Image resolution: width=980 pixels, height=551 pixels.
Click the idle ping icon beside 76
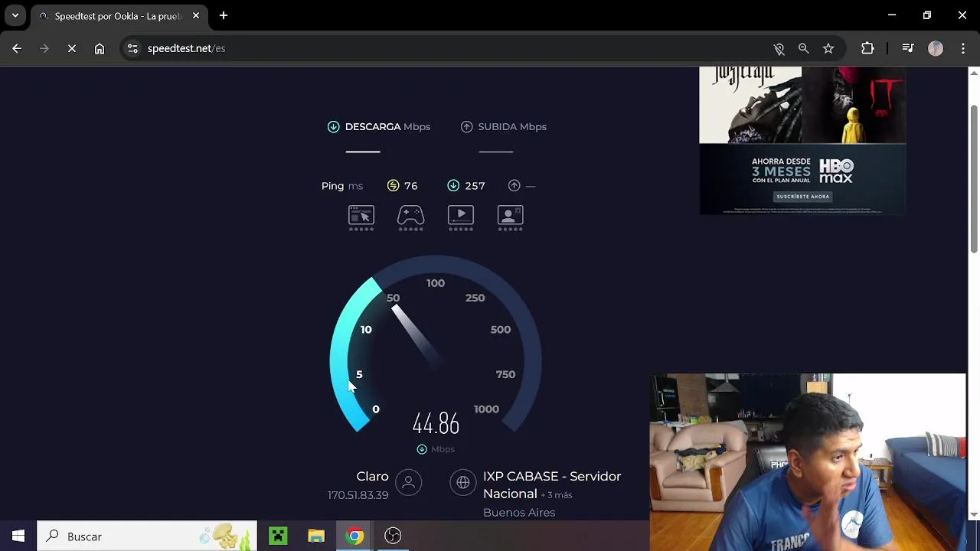tap(393, 185)
